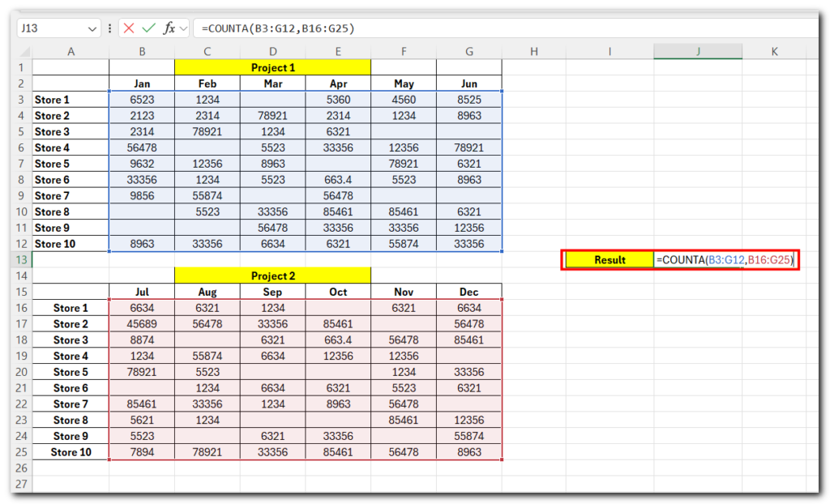Image resolution: width=830 pixels, height=504 pixels.
Task: Open the Name Box dropdown arrow
Action: click(92, 28)
